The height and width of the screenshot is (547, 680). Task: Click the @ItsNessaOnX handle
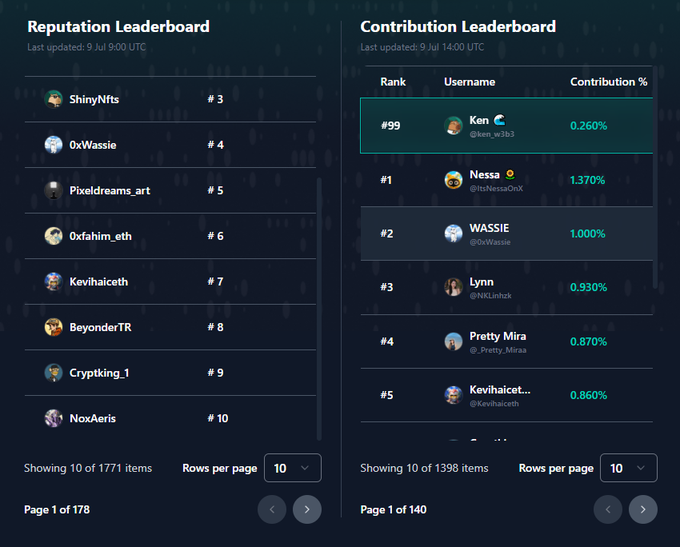pyautogui.click(x=496, y=188)
